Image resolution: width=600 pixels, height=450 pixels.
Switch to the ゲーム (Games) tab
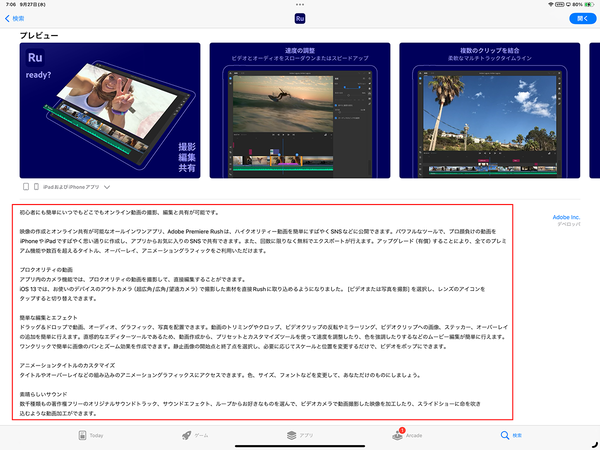tap(195, 435)
